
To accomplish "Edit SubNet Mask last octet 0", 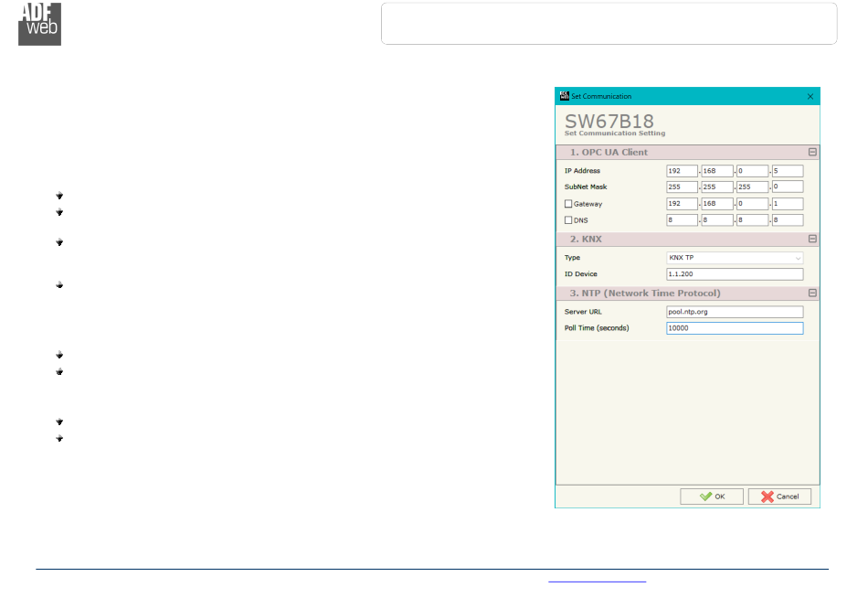I will (788, 187).
